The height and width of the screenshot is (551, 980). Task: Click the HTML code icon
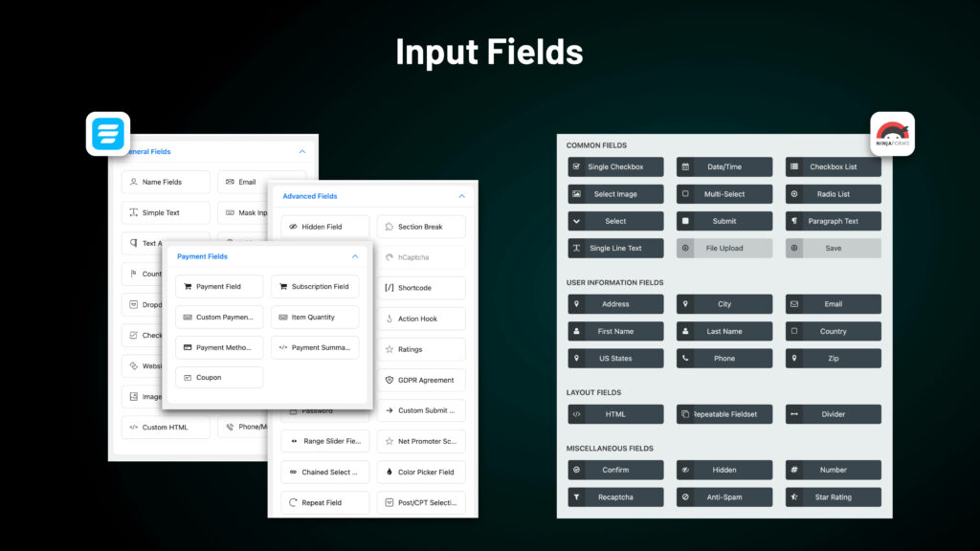(x=577, y=414)
